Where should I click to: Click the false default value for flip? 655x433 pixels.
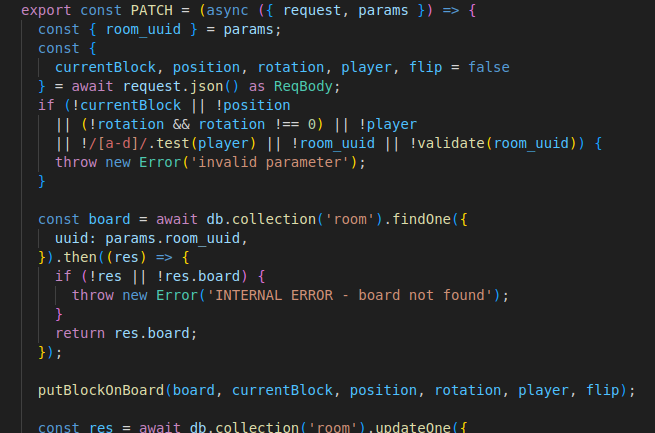pyautogui.click(x=489, y=67)
